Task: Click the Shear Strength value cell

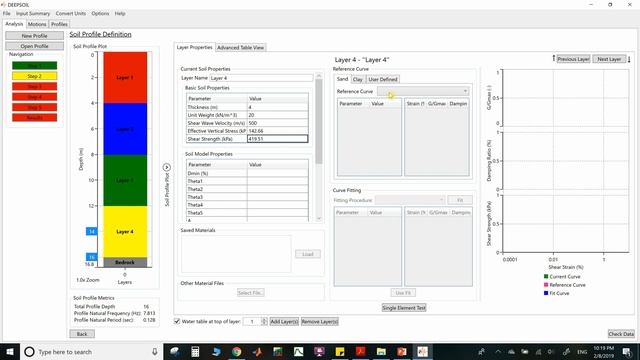Action: click(278, 139)
